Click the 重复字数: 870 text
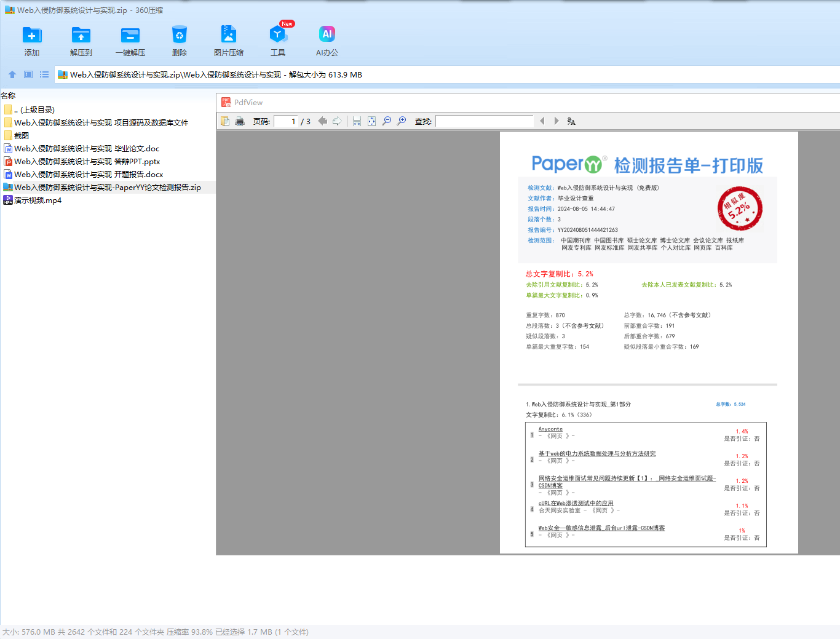Viewport: 840px width, 639px height. point(545,315)
